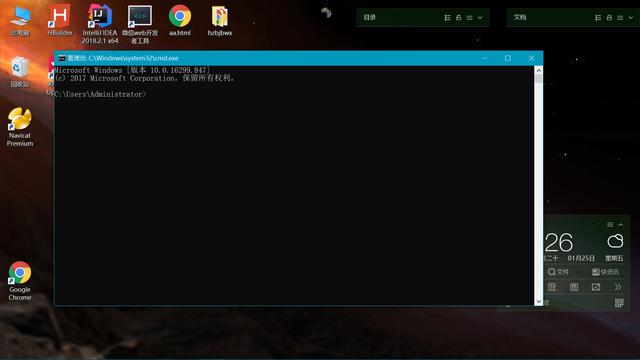Open the cmd.exe title bar system icon
Screen dimensions: 640x360
(62, 58)
